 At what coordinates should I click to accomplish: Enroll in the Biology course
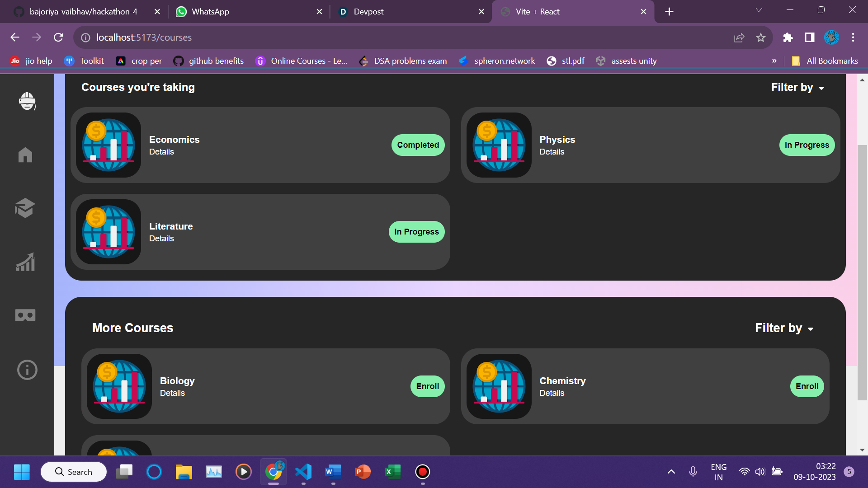pyautogui.click(x=427, y=386)
